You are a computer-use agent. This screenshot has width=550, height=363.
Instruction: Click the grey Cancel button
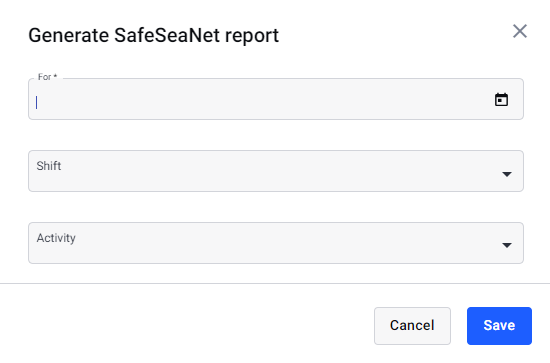pos(412,326)
